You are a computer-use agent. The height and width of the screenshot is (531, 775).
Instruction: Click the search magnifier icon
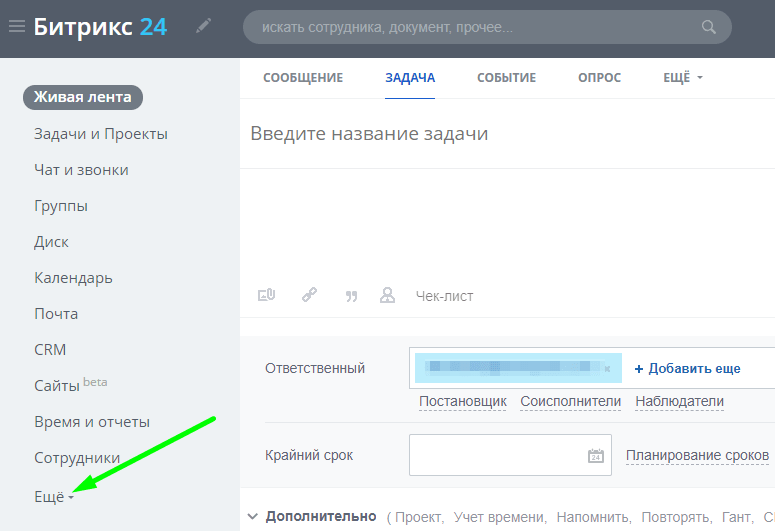708,27
